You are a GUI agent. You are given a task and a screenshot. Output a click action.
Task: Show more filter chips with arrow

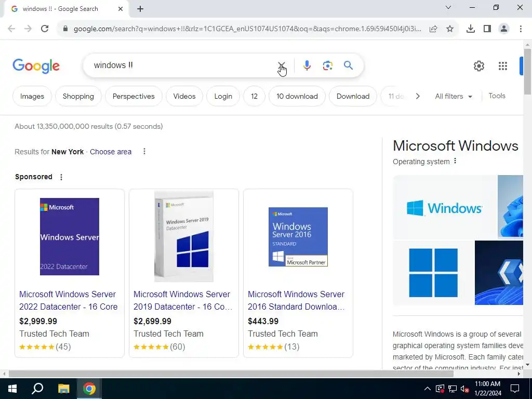[418, 96]
